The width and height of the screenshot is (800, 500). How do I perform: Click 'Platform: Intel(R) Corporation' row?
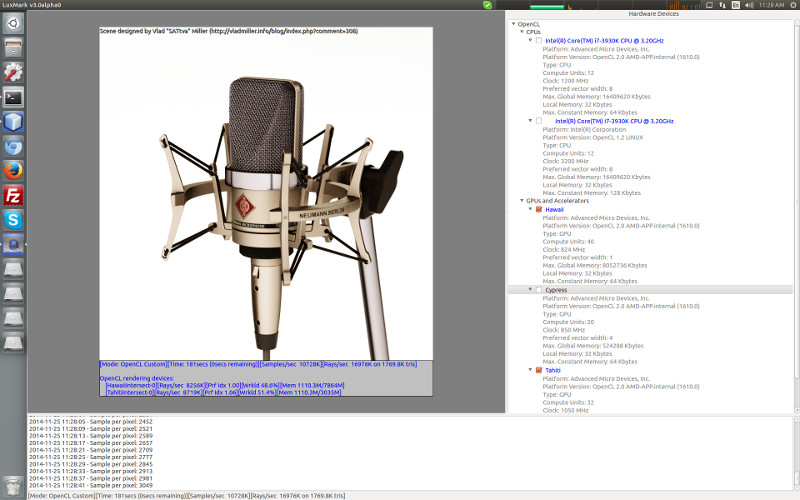pyautogui.click(x=584, y=129)
